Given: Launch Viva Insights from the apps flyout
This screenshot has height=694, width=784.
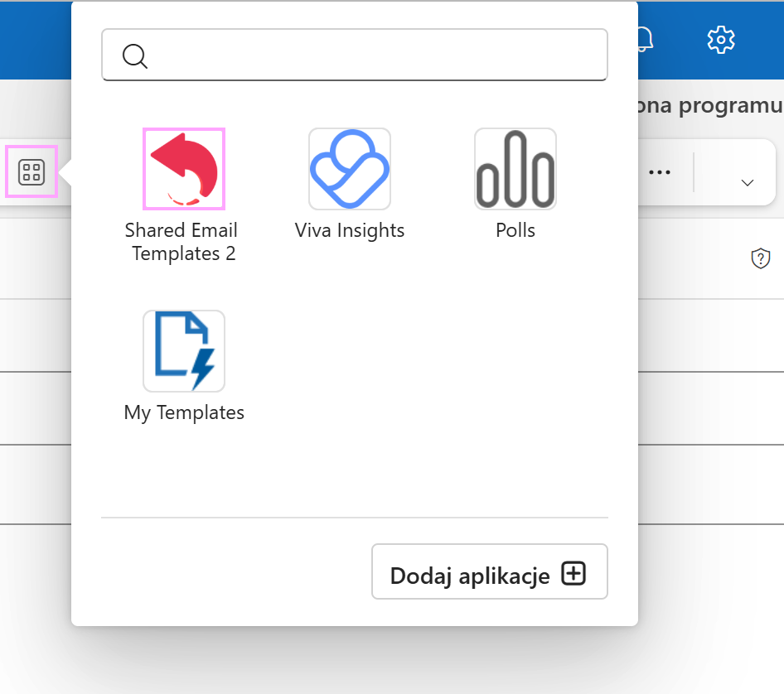Looking at the screenshot, I should coord(349,168).
